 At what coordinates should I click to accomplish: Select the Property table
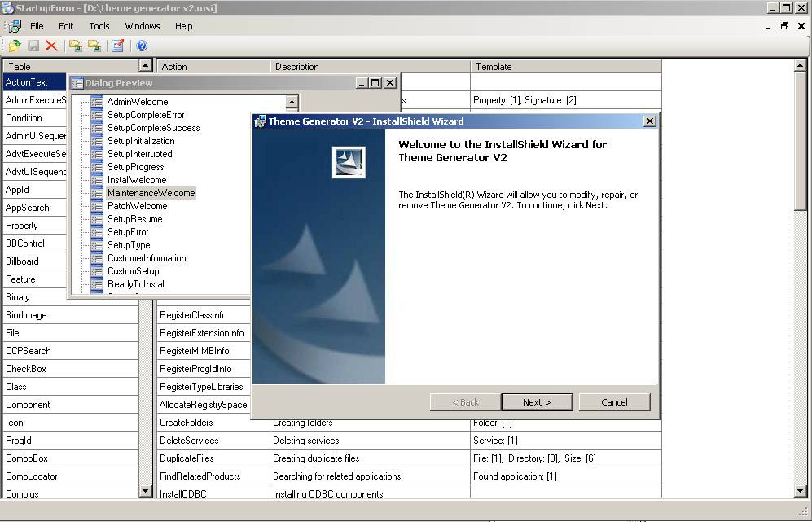(x=35, y=226)
